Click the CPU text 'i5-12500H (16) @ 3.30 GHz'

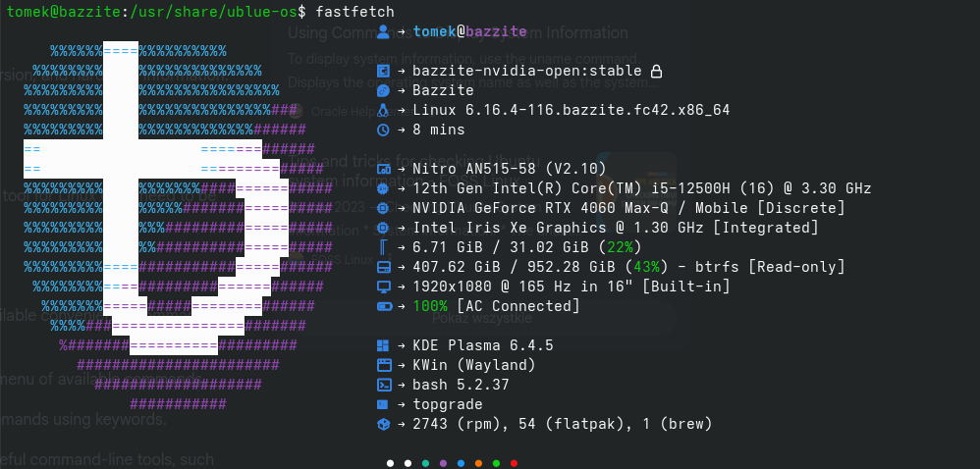pos(761,188)
